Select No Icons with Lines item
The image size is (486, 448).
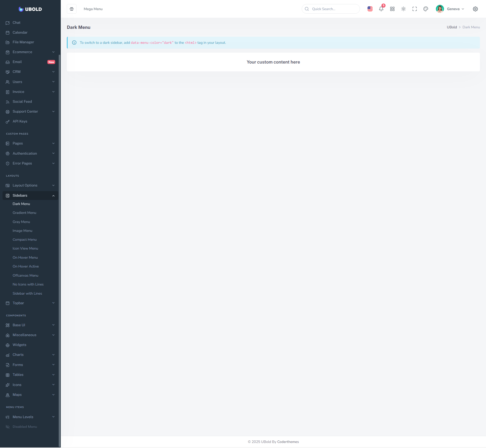click(28, 284)
